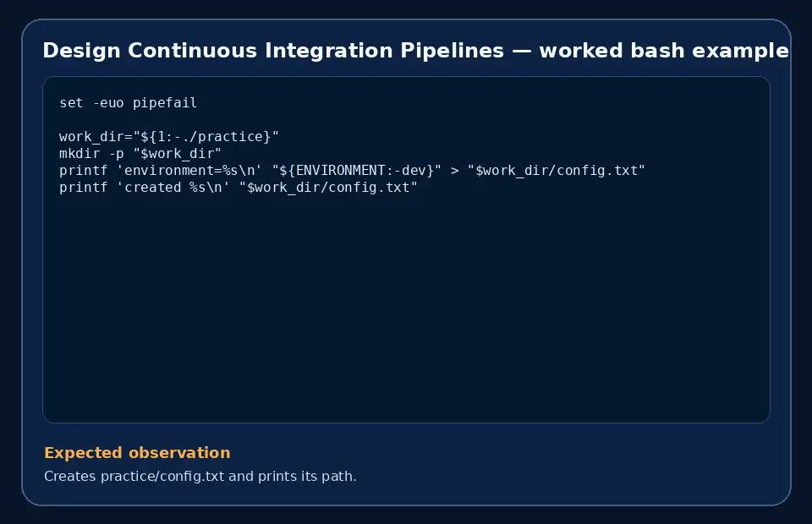812x524 pixels.
Task: Click the work_dir assignment code line
Action: pos(169,137)
